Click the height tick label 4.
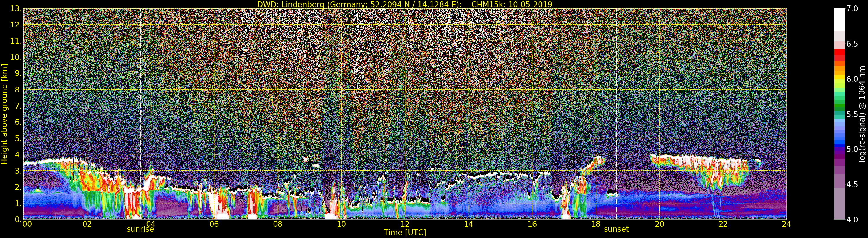 pos(18,155)
